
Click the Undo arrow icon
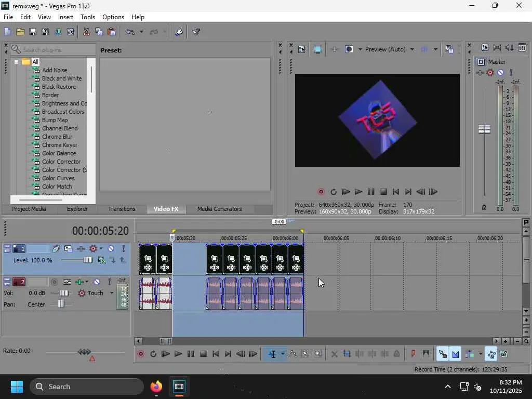(x=130, y=32)
